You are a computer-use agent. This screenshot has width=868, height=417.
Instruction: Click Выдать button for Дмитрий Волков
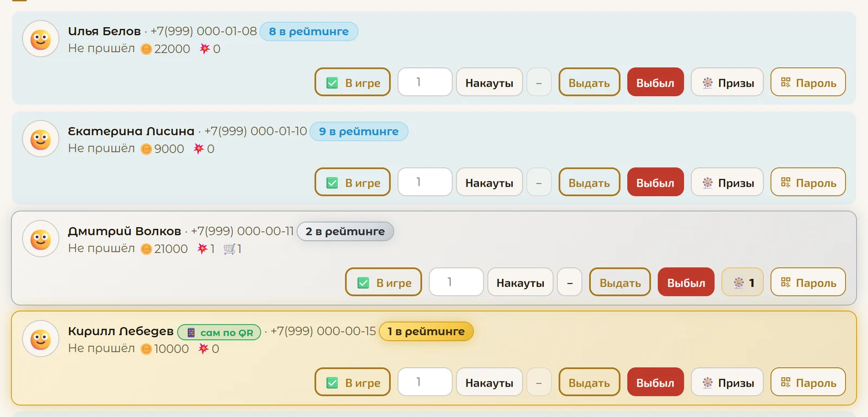[x=620, y=282]
